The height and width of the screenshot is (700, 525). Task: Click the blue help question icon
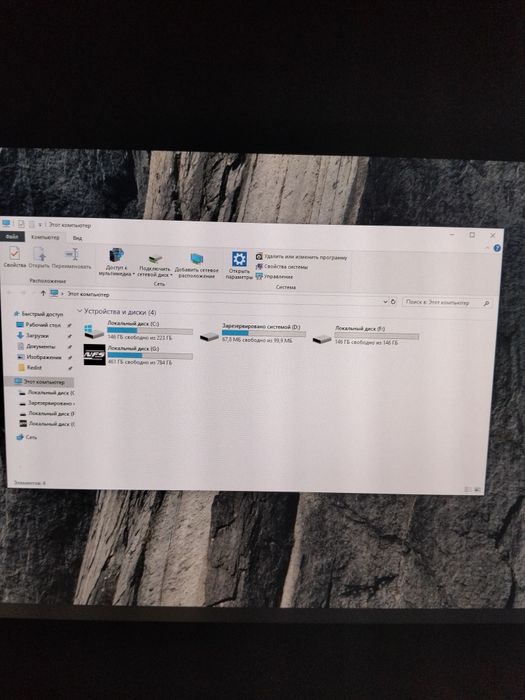click(497, 248)
